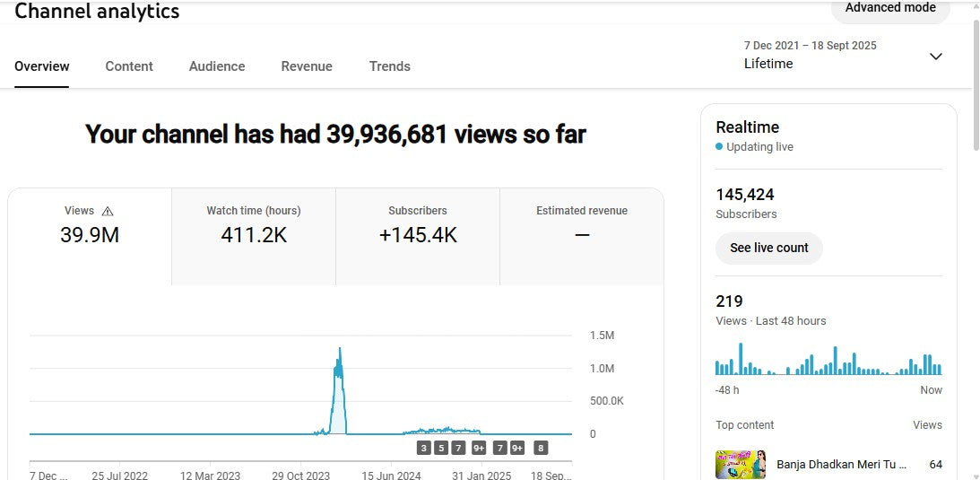Open the Audience tab
The width and height of the screenshot is (980, 480).
[217, 66]
